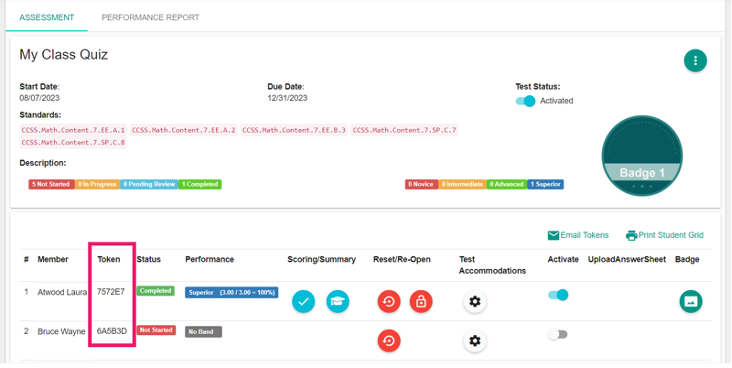
Task: Click the UploadAnswerSheet column header
Action: [x=626, y=259]
